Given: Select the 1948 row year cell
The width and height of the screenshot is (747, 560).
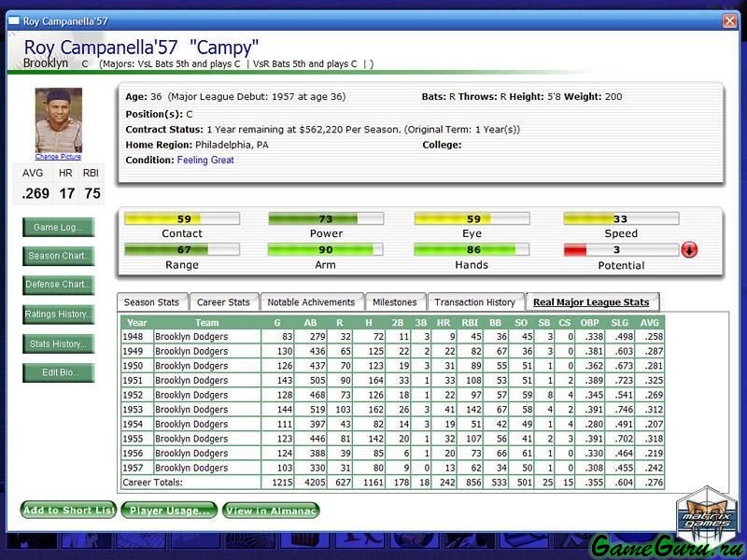Looking at the screenshot, I should pos(136,337).
